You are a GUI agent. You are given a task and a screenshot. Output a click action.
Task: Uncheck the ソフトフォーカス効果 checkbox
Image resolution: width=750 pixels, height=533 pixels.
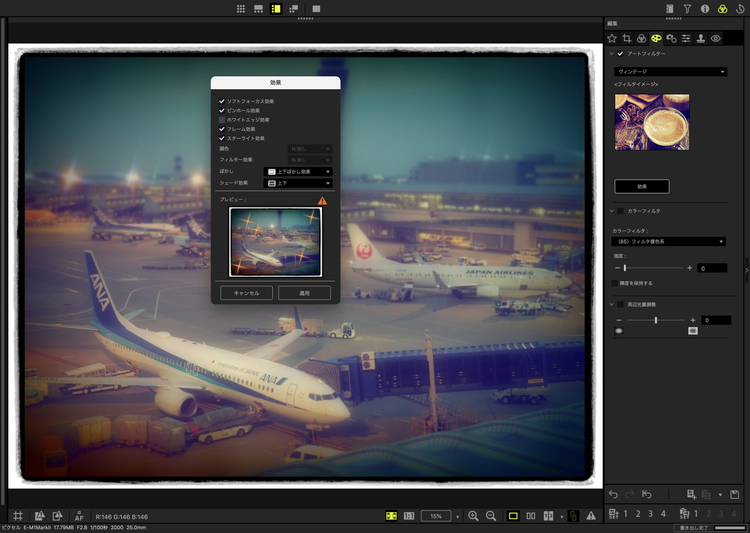click(222, 101)
